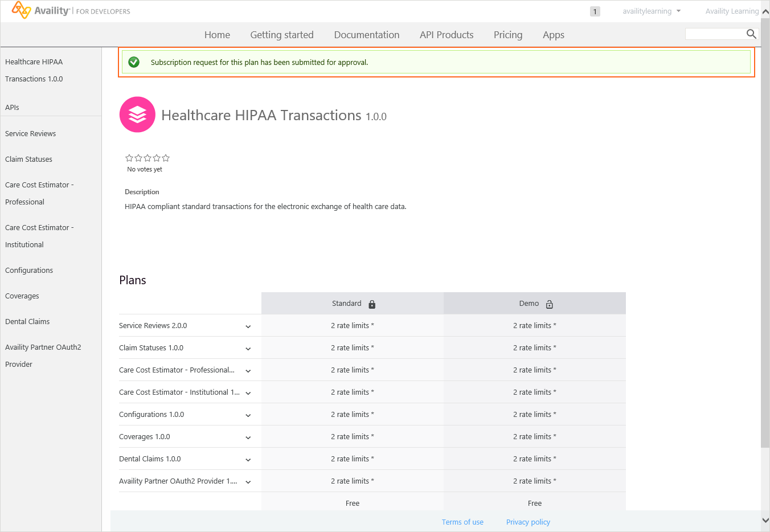
Task: Click Standard rate limits for Dental Claims
Action: [353, 459]
